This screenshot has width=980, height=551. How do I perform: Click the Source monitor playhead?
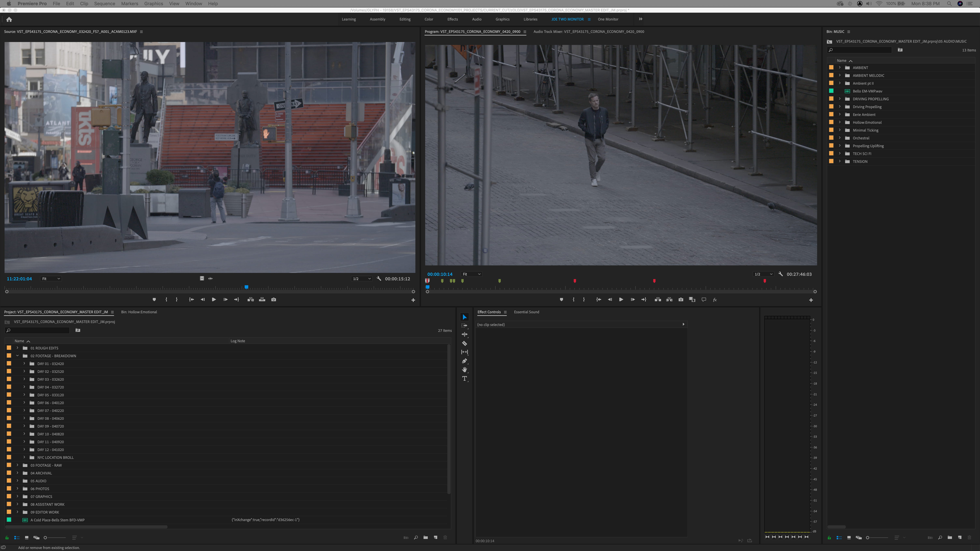pos(246,287)
